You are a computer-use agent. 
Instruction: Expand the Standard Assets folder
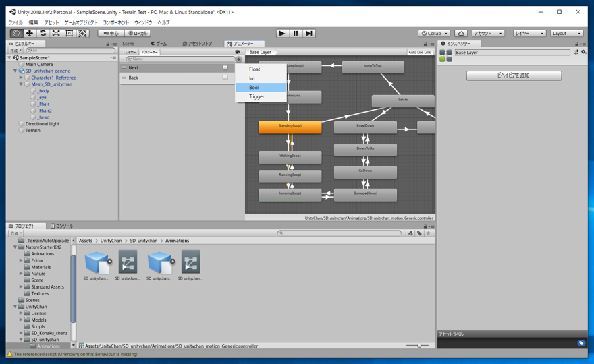click(x=21, y=286)
